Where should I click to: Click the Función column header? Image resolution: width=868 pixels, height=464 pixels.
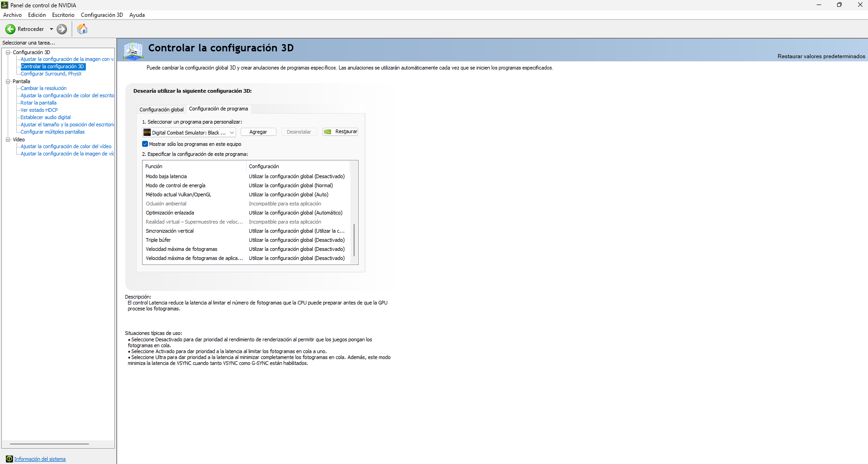pyautogui.click(x=194, y=166)
